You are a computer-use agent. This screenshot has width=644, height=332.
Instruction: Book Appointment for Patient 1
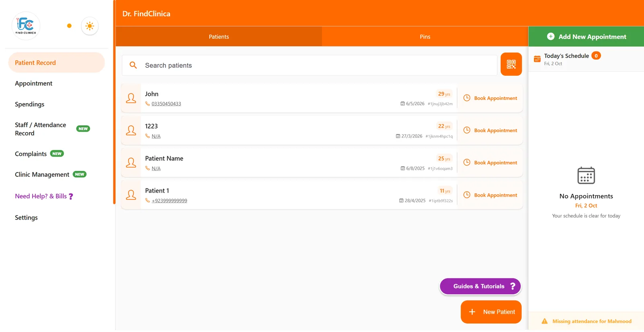pyautogui.click(x=490, y=195)
